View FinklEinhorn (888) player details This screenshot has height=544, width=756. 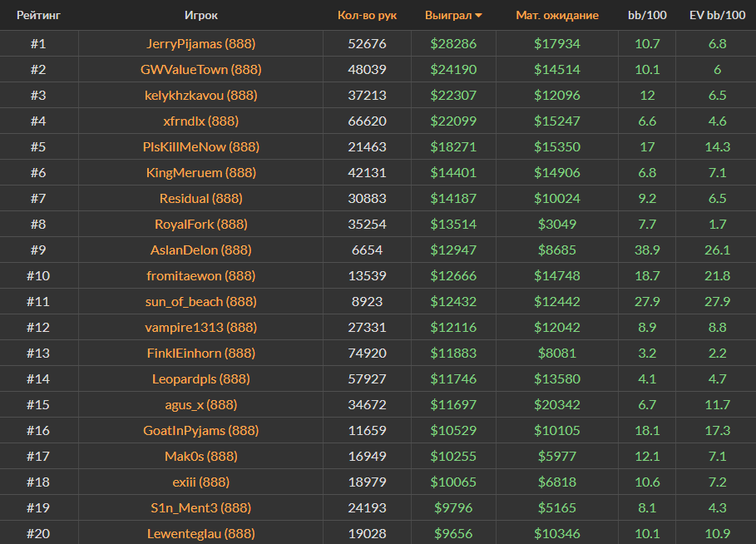click(x=200, y=353)
